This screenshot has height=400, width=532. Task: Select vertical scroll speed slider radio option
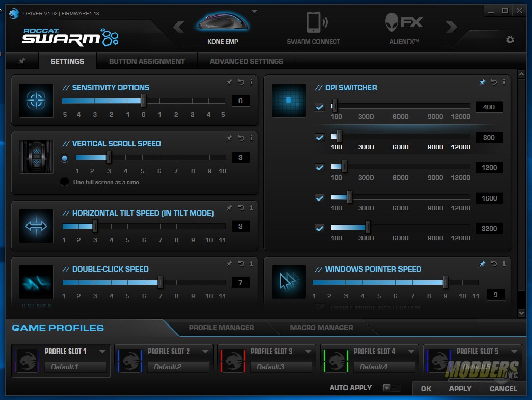[x=65, y=158]
